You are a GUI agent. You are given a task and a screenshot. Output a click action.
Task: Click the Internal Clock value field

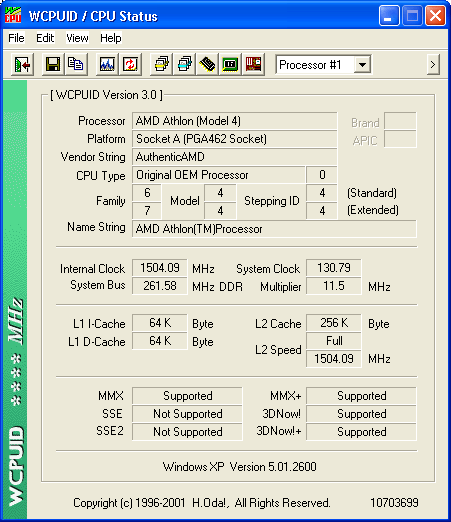click(x=160, y=268)
